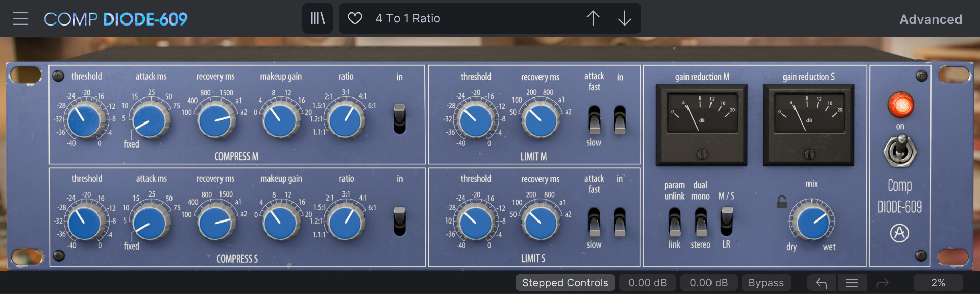Load next preset with down arrow
Screen dimensions: 980x294
click(x=624, y=18)
